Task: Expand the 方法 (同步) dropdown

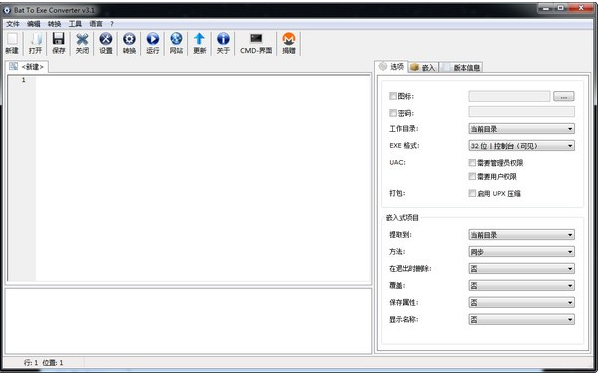Action: 521,251
